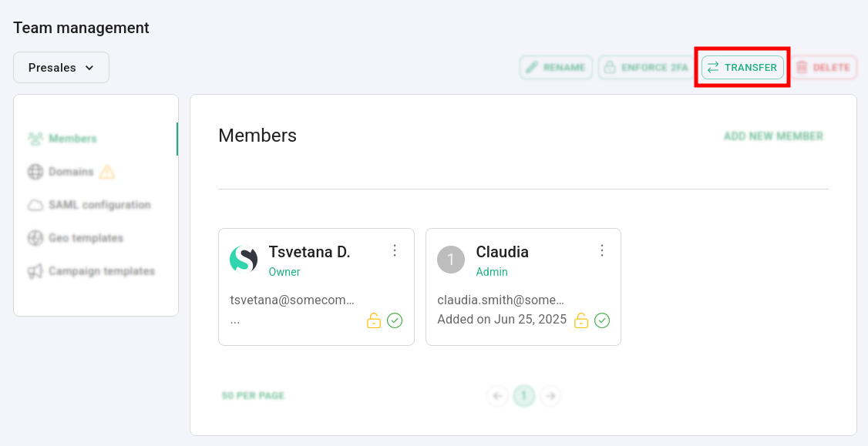Click Tsvetana's unlocked padlock 2FA icon
868x446 pixels.
[x=374, y=320]
